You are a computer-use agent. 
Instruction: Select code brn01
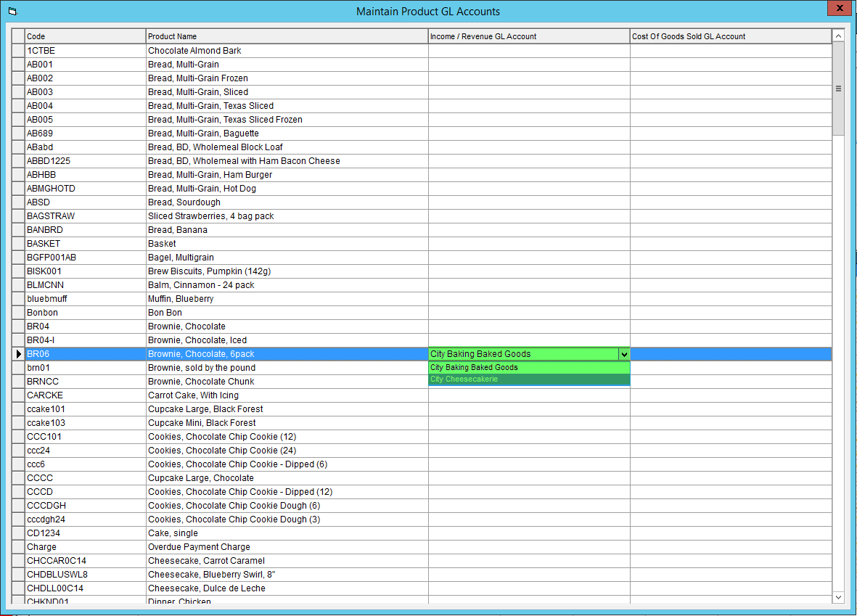85,368
